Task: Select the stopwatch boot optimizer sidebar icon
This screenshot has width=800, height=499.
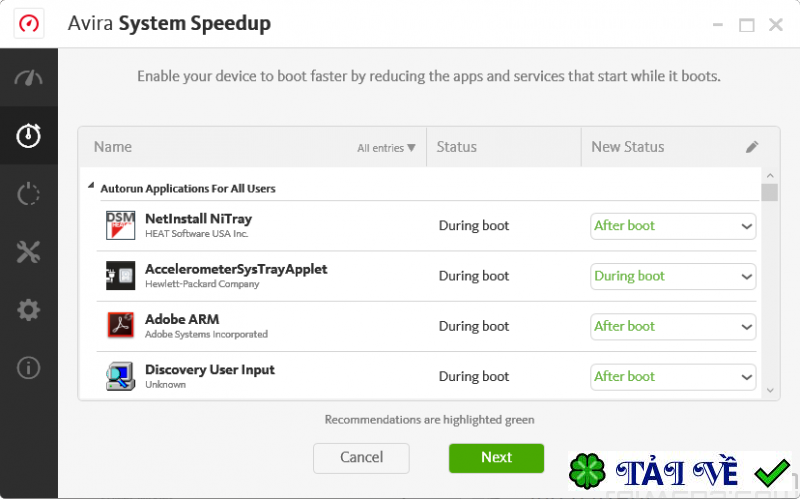Action: pos(28,135)
